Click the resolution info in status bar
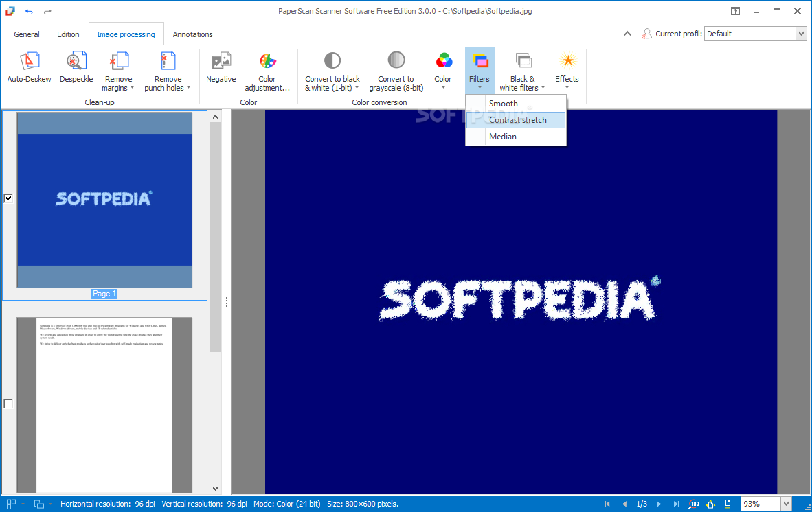This screenshot has height=512, width=812. point(229,504)
